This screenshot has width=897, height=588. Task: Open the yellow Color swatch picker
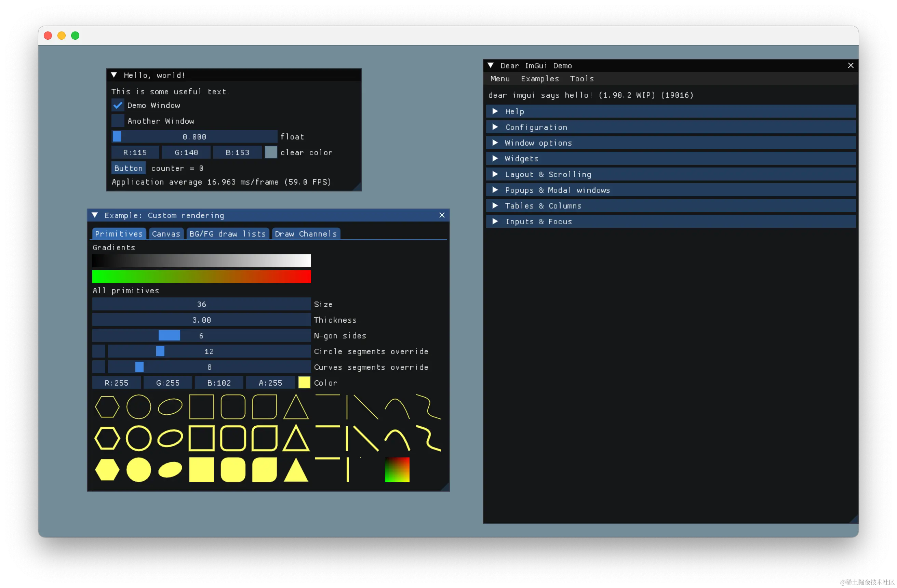pyautogui.click(x=304, y=383)
